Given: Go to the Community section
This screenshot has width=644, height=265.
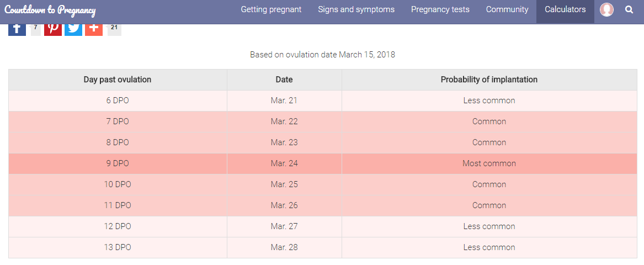Looking at the screenshot, I should pyautogui.click(x=507, y=9).
